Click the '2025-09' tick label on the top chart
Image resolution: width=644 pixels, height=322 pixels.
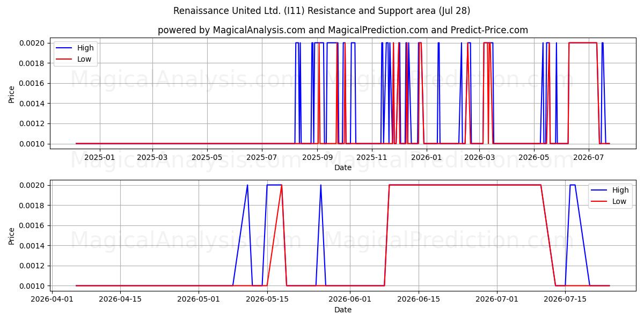317,157
